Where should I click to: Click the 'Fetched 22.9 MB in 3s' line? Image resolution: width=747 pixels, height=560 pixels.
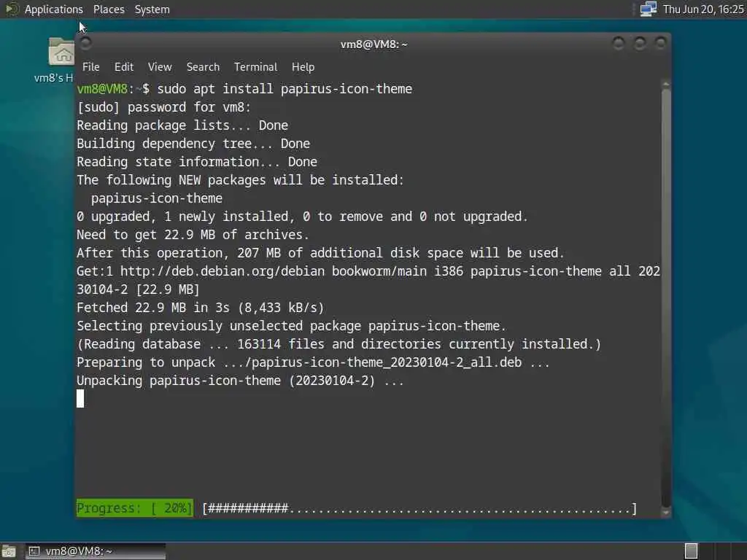[201, 308]
